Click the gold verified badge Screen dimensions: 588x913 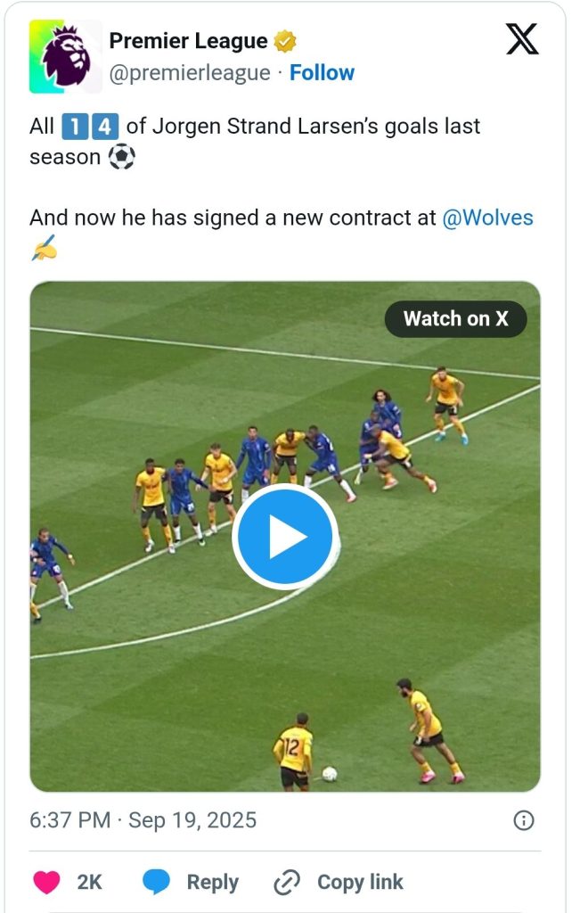[x=285, y=41]
